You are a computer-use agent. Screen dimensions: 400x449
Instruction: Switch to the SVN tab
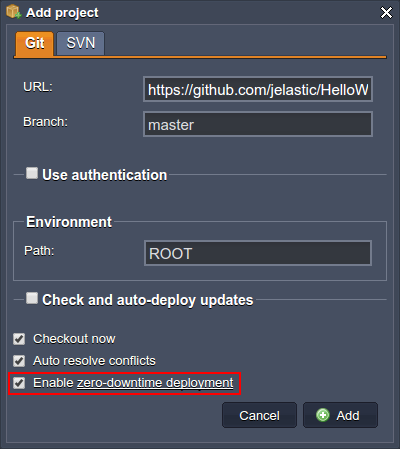pos(81,43)
